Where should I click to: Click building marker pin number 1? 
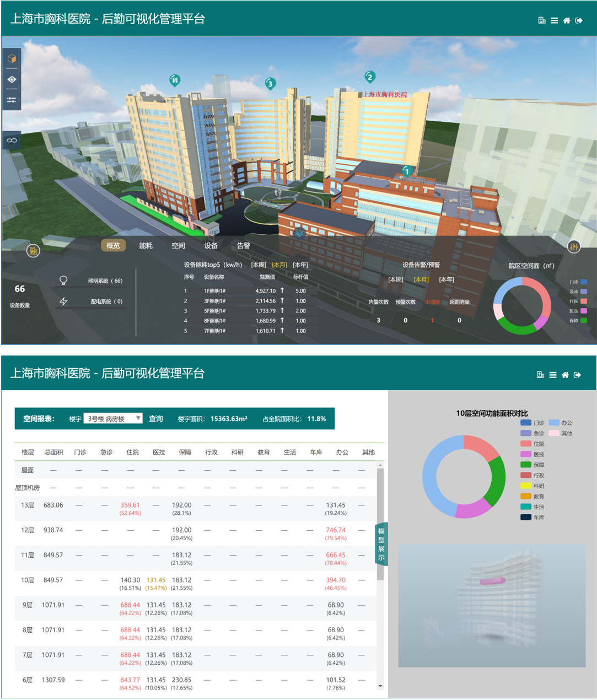coord(407,171)
